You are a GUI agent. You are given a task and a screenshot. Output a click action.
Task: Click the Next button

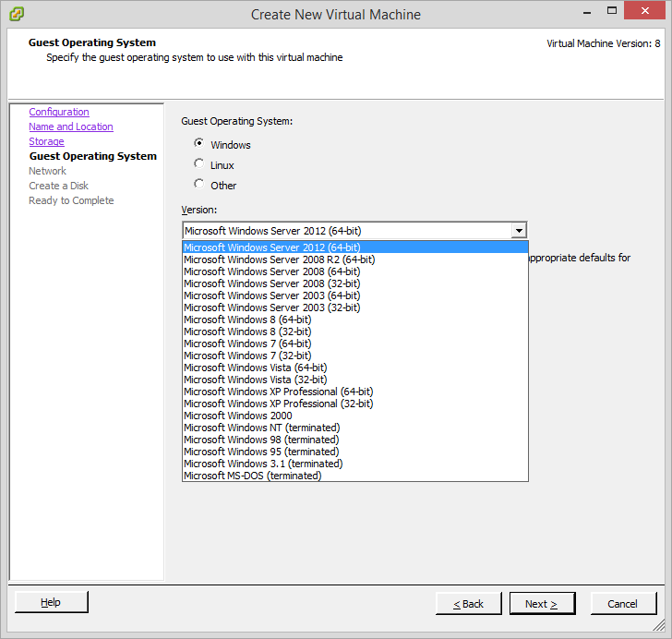[542, 604]
